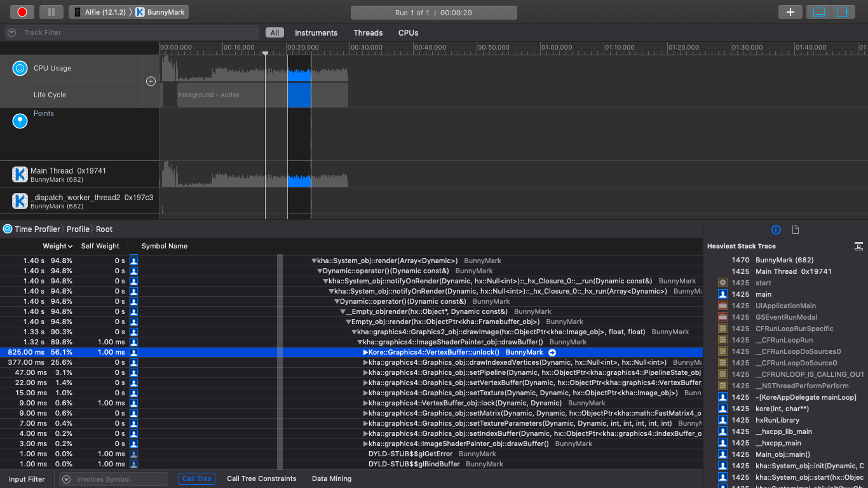Start recording with the red Record button
868x488 pixels.
[22, 12]
